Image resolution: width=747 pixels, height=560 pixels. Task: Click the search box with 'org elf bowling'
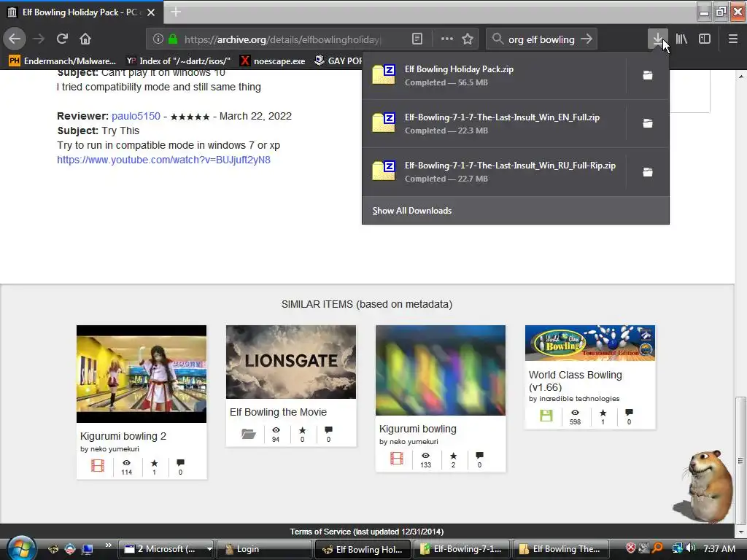point(541,39)
